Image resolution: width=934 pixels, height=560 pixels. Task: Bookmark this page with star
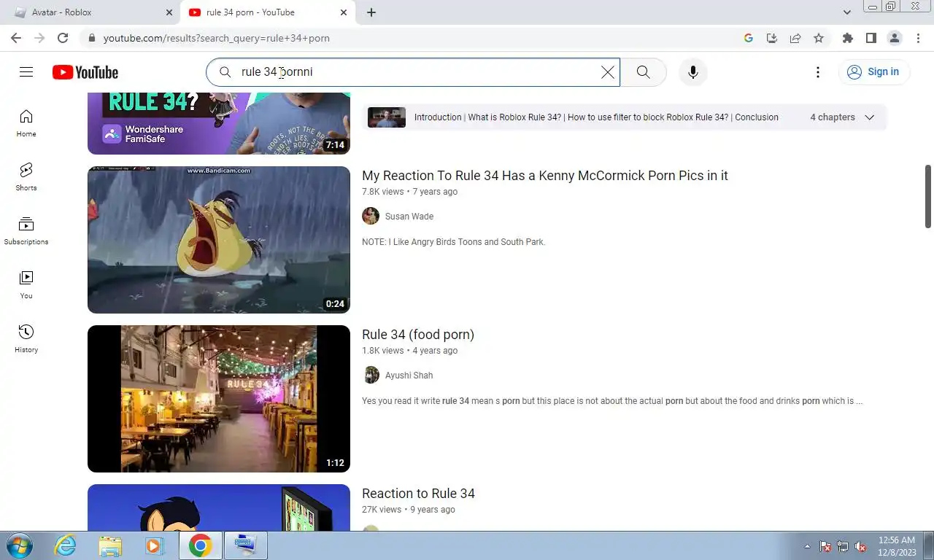click(819, 38)
